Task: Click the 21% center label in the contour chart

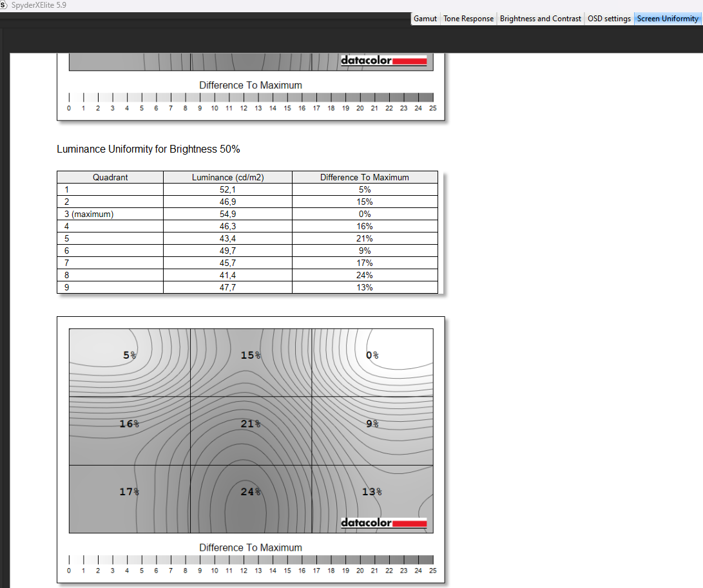Action: [251, 423]
